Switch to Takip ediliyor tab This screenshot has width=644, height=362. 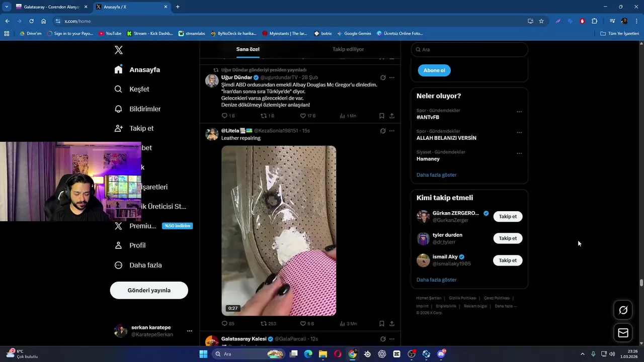coord(348,49)
